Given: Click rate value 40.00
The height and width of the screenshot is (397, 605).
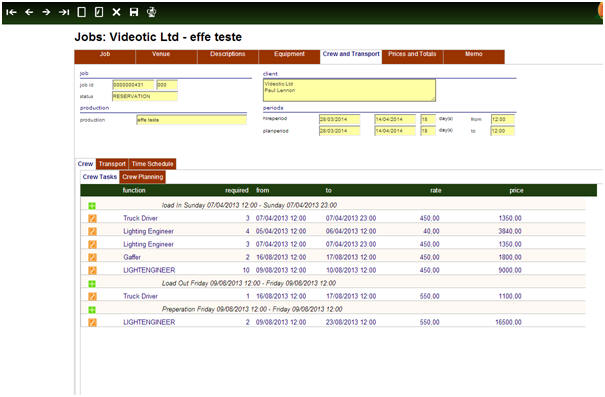Looking at the screenshot, I should (431, 231).
